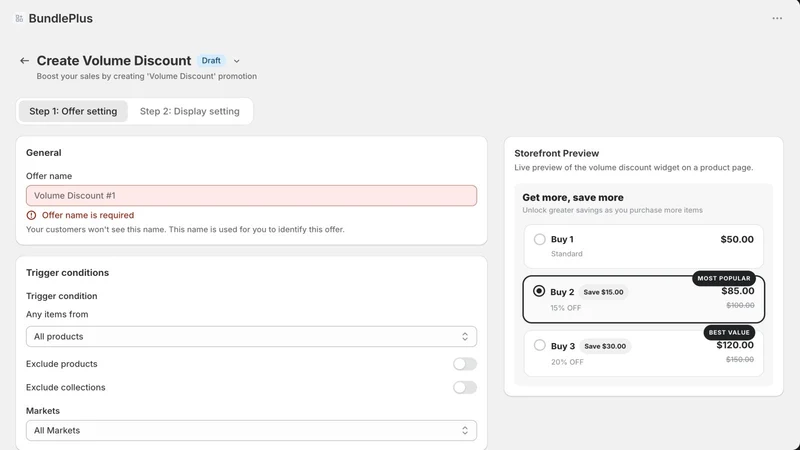This screenshot has width=800, height=450.
Task: Switch to Step 2: Display setting tab
Action: (190, 111)
